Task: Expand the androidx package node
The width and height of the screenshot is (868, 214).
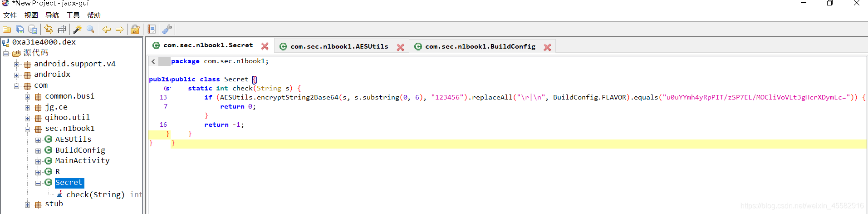Action: coord(17,75)
